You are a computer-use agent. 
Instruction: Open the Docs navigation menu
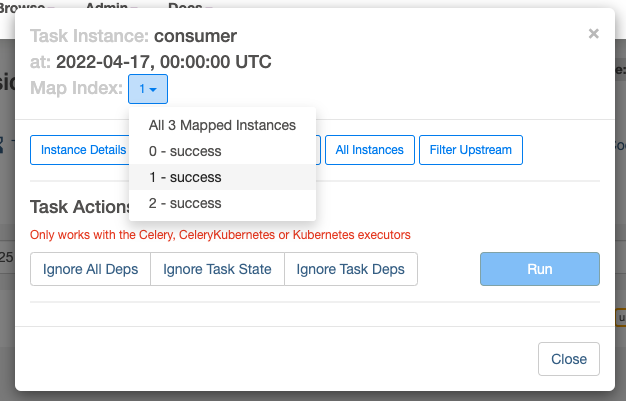coord(190,5)
